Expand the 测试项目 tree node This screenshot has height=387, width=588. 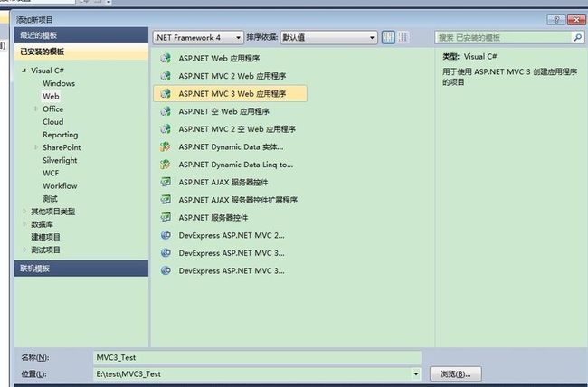(24, 250)
